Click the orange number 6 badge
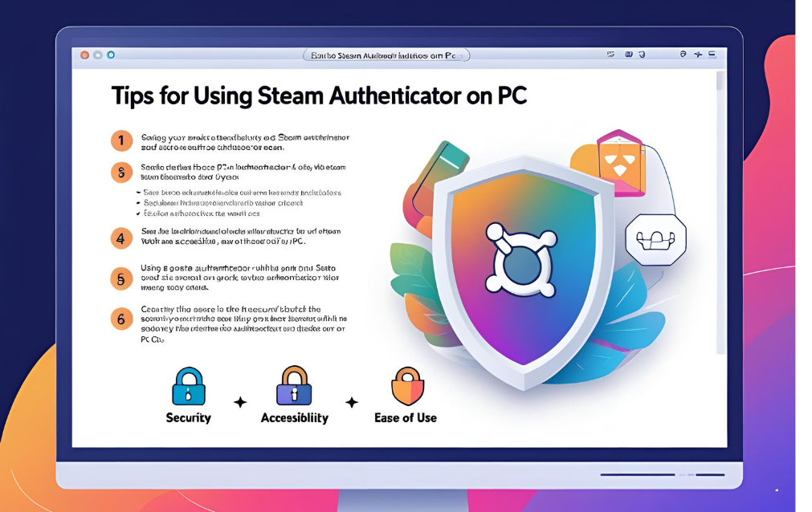This screenshot has height=512, width=812. pos(121,319)
